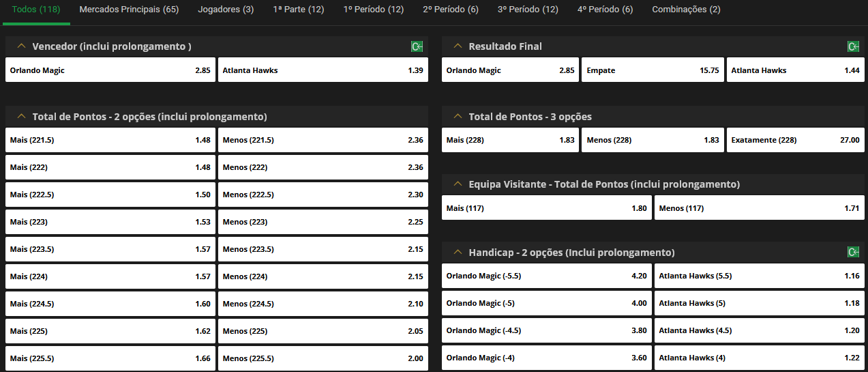Open the Jogadores (3) tab
868x372 pixels.
click(226, 10)
